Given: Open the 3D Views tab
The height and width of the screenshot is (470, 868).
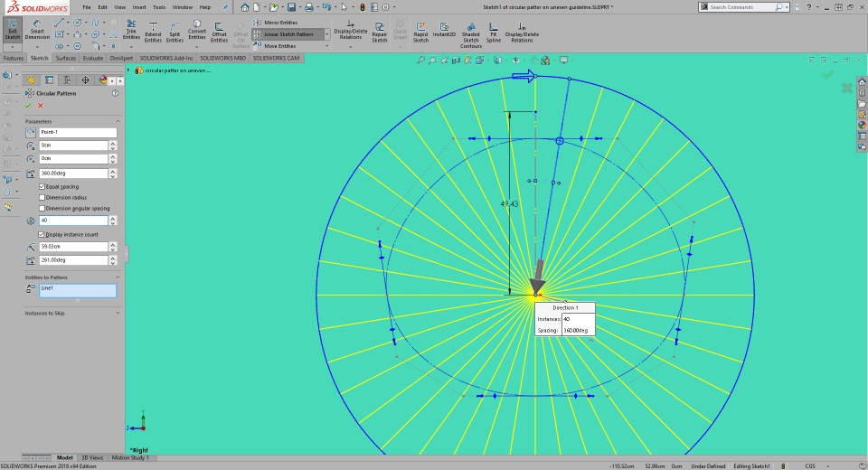Looking at the screenshot, I should coord(92,458).
